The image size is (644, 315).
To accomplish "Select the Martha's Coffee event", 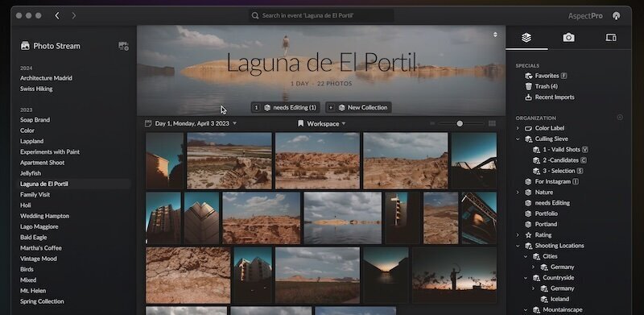I will point(41,248).
